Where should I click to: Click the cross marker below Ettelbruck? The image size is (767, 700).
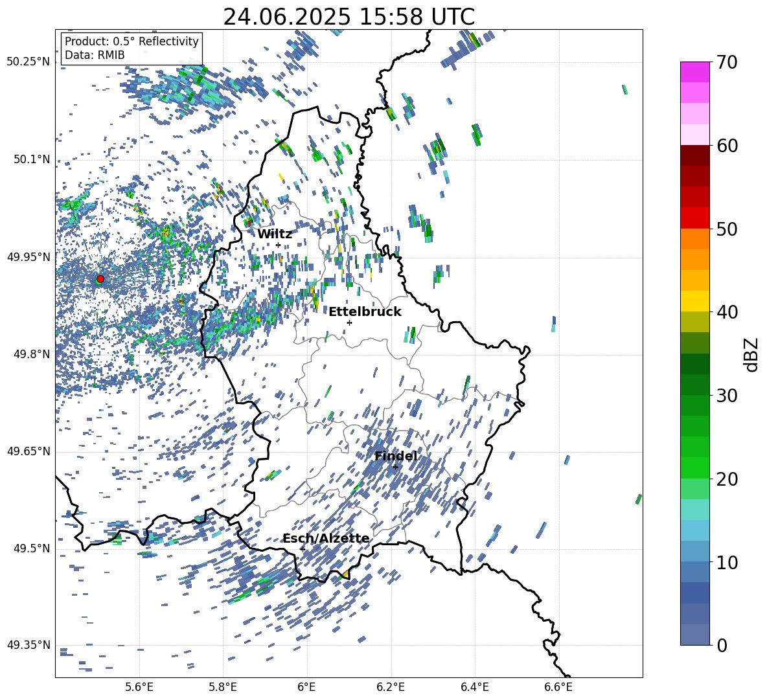pyautogui.click(x=349, y=322)
